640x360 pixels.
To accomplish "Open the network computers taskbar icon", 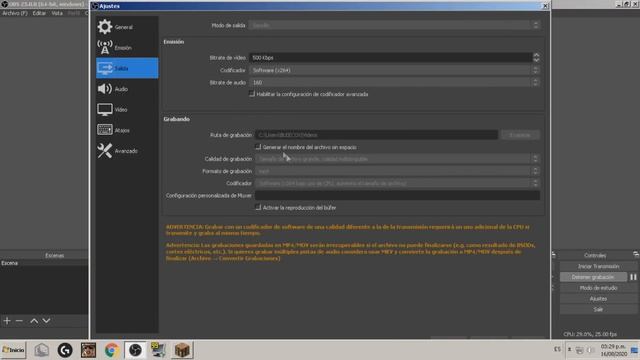I will (x=158, y=350).
